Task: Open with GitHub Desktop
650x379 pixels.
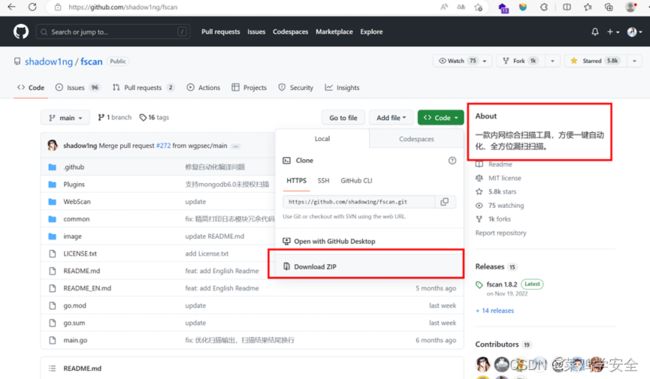Action: pyautogui.click(x=334, y=241)
